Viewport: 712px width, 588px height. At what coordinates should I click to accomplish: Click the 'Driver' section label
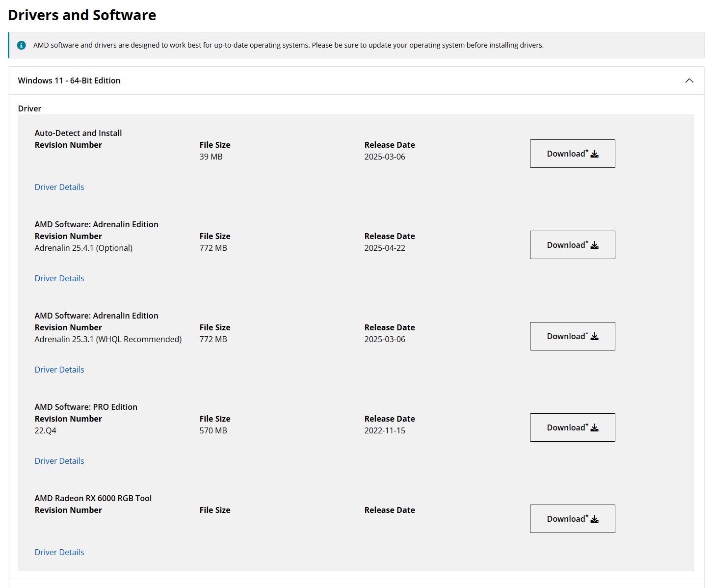click(29, 108)
